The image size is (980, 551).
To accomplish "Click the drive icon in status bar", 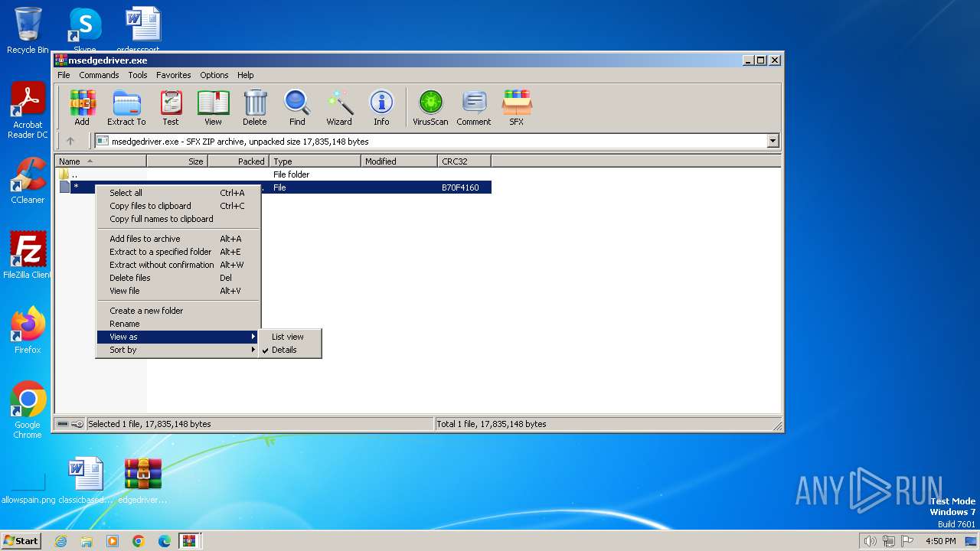I will (63, 424).
